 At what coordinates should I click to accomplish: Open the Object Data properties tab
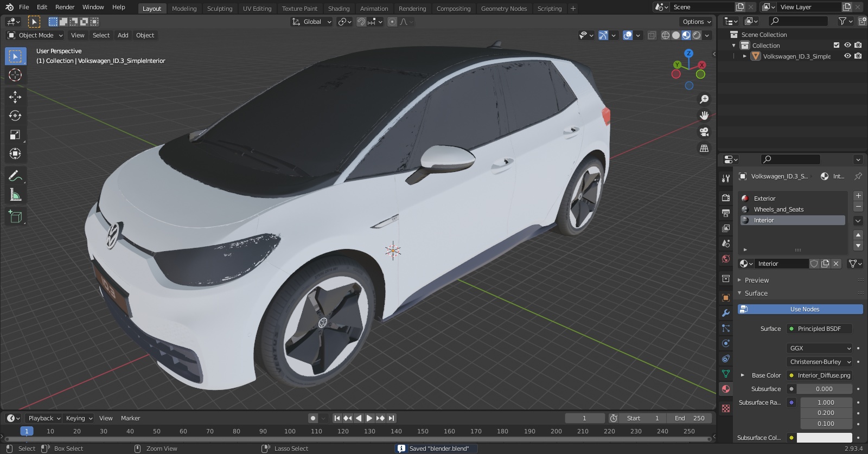[726, 374]
